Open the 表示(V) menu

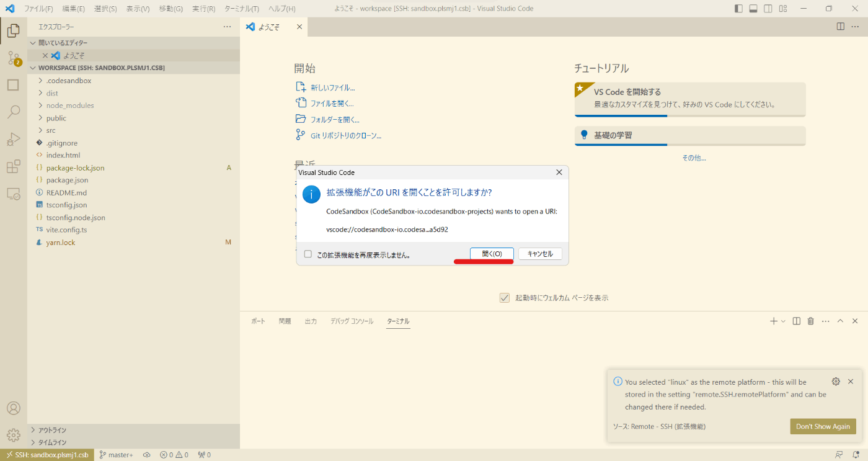138,9
